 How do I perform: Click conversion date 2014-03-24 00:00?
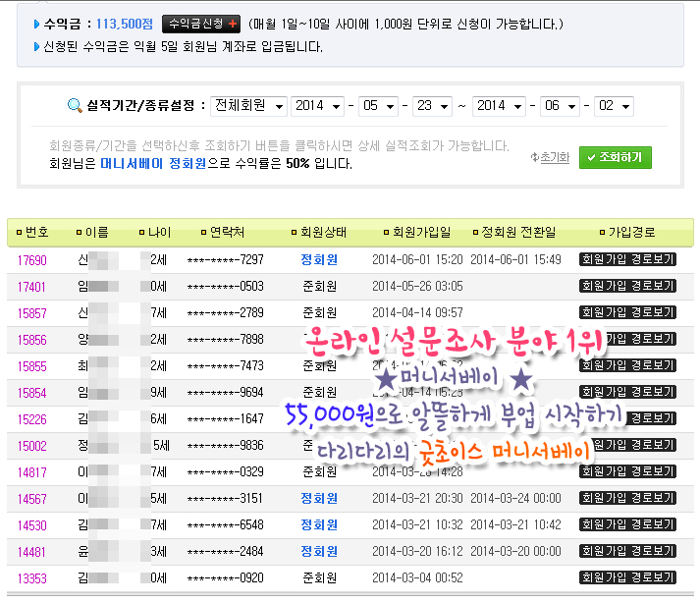pyautogui.click(x=515, y=498)
